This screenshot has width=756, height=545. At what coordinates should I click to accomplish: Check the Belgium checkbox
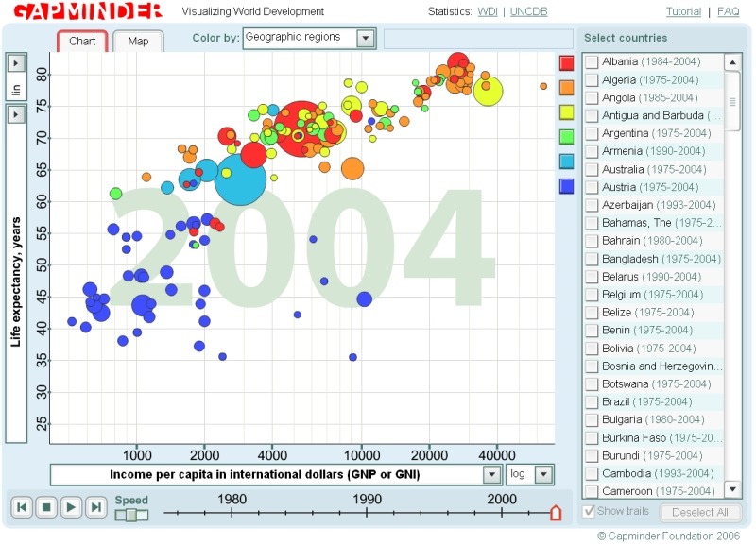pyautogui.click(x=592, y=295)
